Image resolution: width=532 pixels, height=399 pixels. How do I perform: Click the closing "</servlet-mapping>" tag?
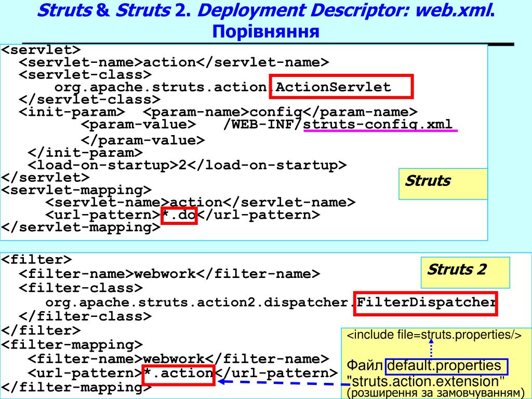pos(81,228)
